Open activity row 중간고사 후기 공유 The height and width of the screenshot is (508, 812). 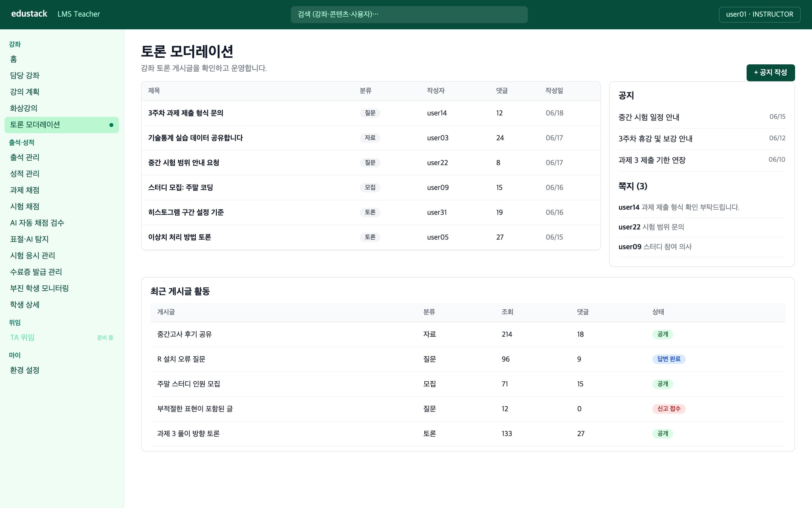click(468, 335)
